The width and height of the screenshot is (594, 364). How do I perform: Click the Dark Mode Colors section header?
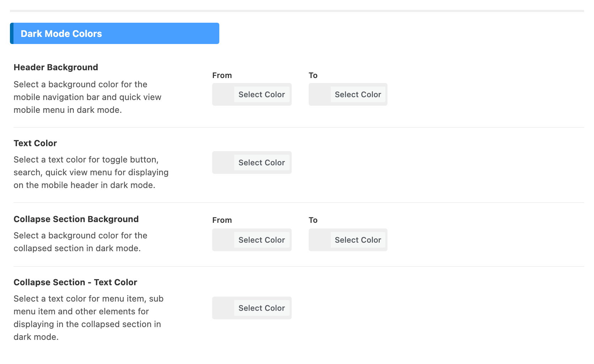[115, 33]
